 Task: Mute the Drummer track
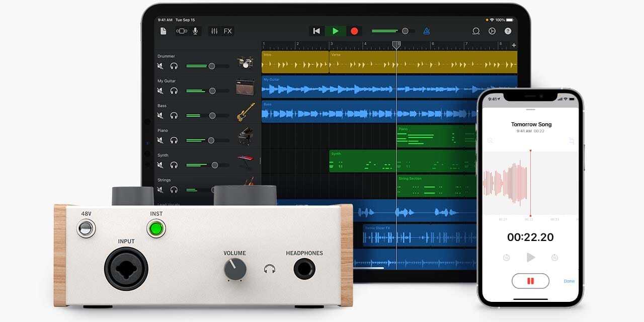[160, 66]
